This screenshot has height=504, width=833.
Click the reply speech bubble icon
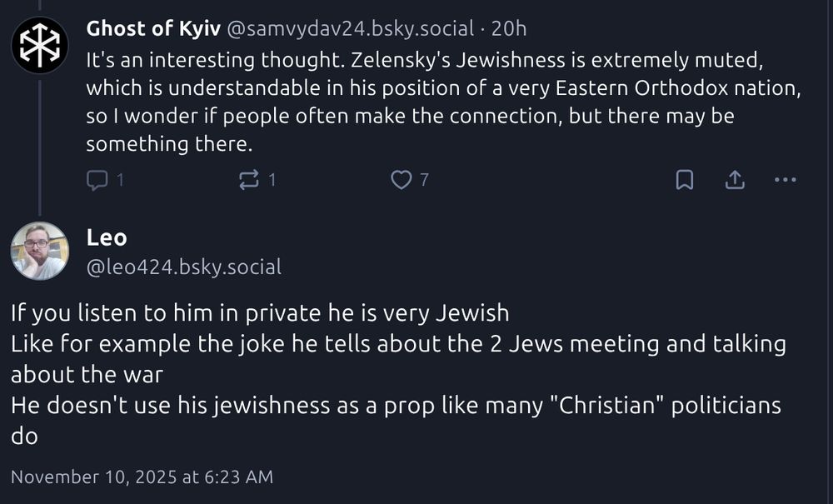pos(96,179)
